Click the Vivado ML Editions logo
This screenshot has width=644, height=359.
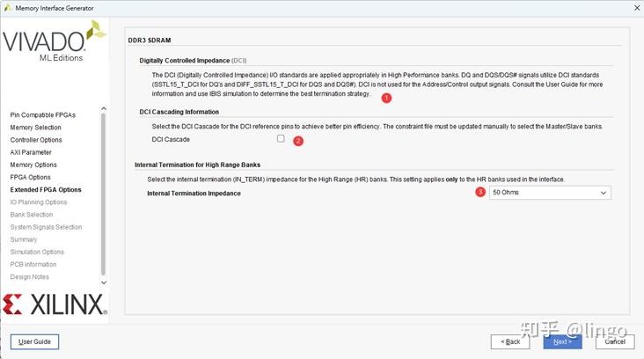coord(54,41)
